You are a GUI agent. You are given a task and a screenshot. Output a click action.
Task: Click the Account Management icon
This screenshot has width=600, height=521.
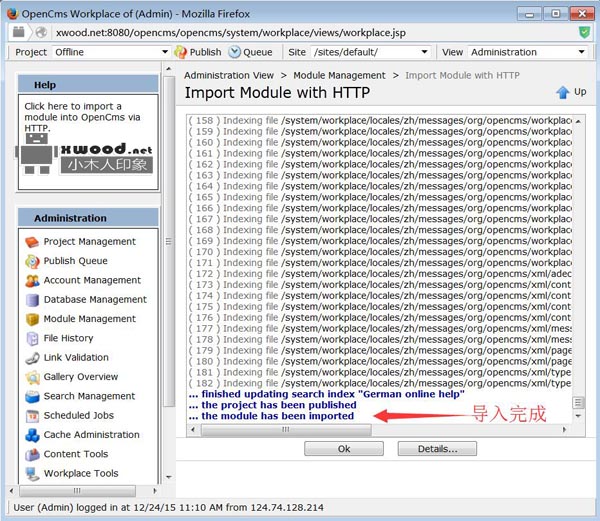(32, 281)
